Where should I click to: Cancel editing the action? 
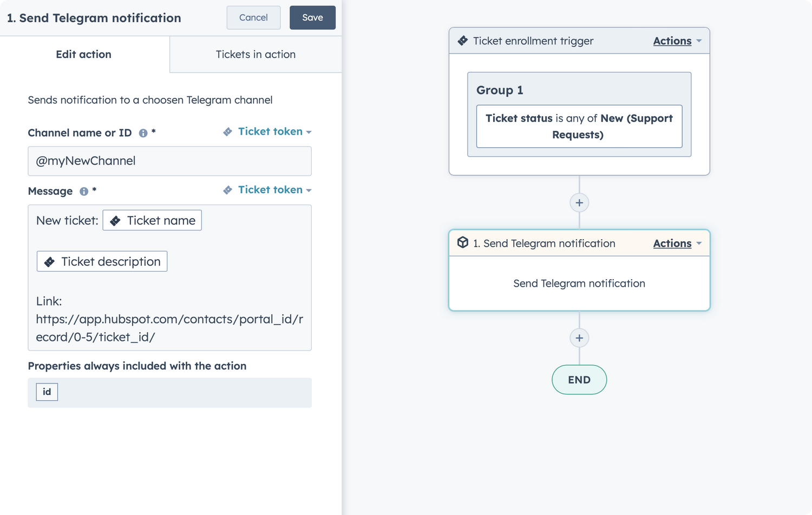tap(253, 17)
